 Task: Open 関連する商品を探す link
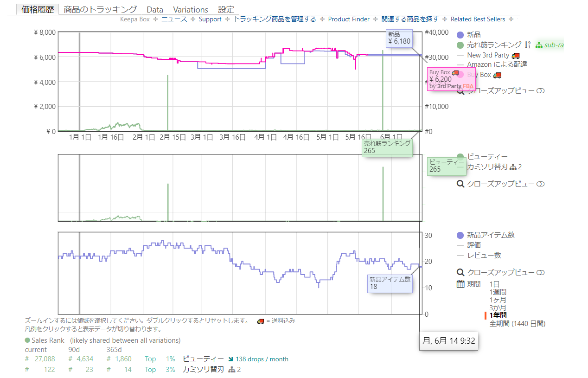pyautogui.click(x=410, y=19)
